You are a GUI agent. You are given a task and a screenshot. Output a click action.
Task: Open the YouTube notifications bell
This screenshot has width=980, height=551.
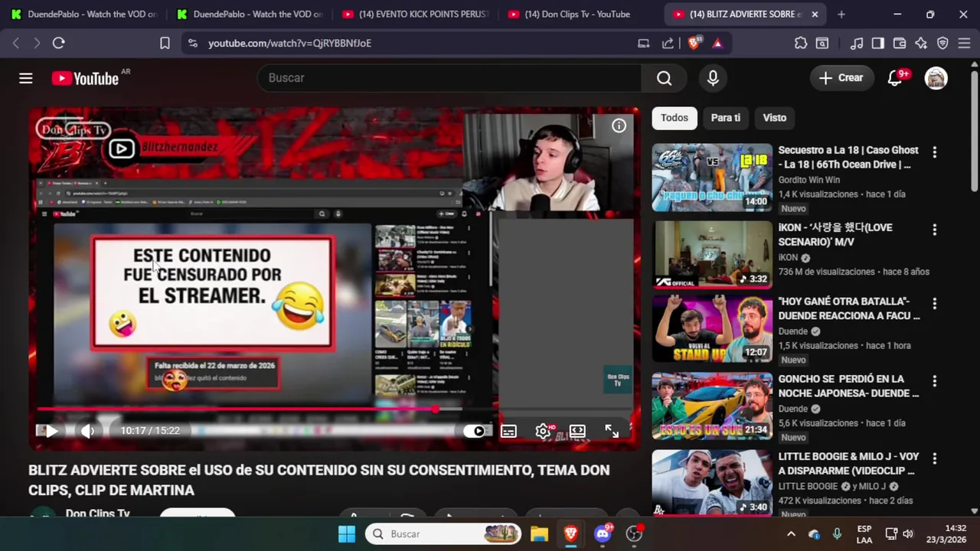894,78
